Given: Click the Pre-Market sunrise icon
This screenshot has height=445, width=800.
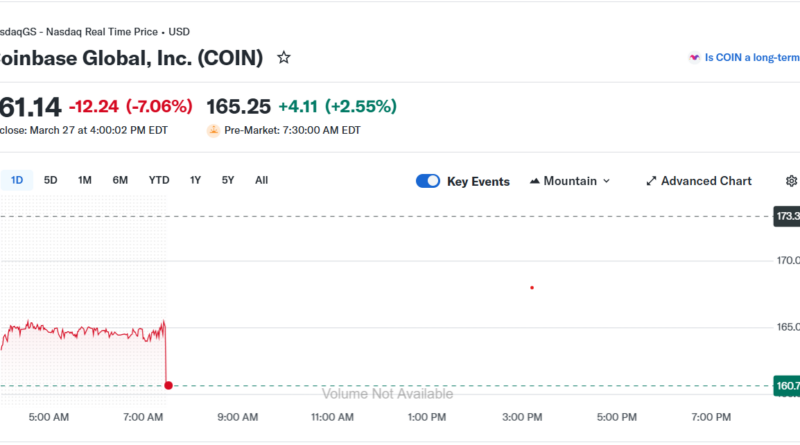Looking at the screenshot, I should [213, 130].
